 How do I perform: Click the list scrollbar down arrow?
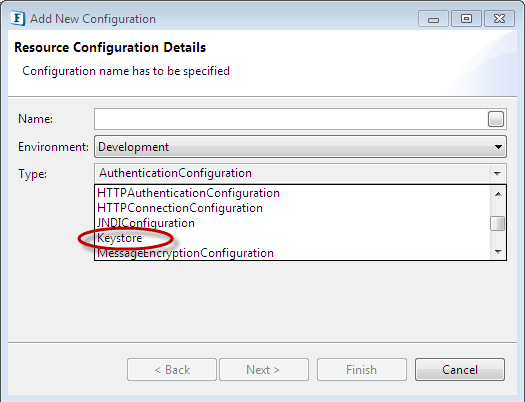498,251
